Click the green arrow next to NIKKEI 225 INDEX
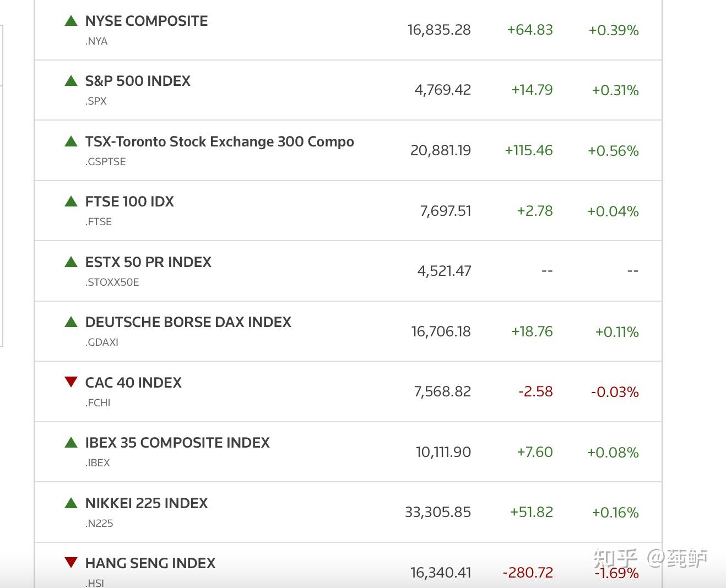 71,503
